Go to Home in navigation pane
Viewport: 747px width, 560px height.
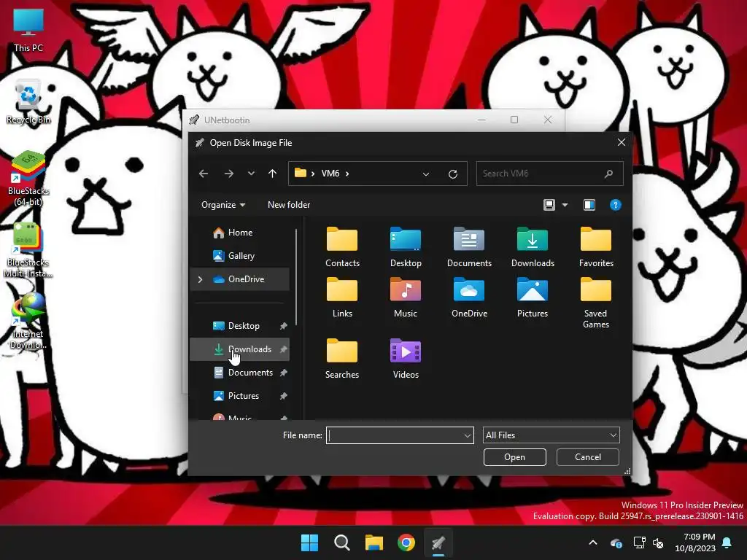240,233
